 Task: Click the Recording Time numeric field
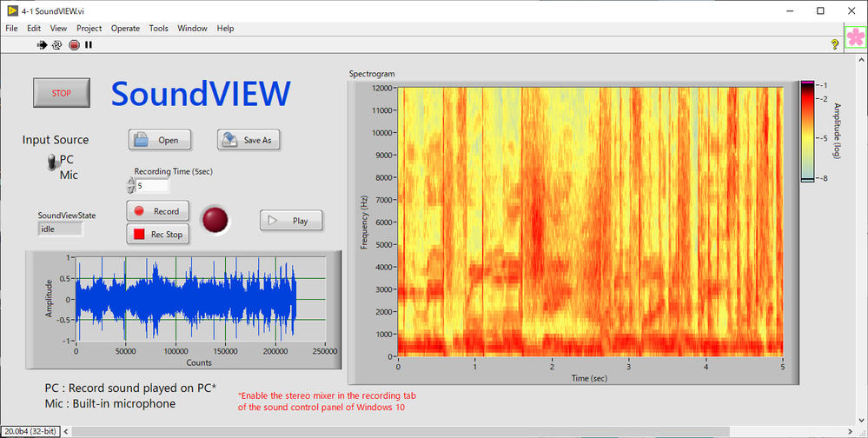pos(152,186)
